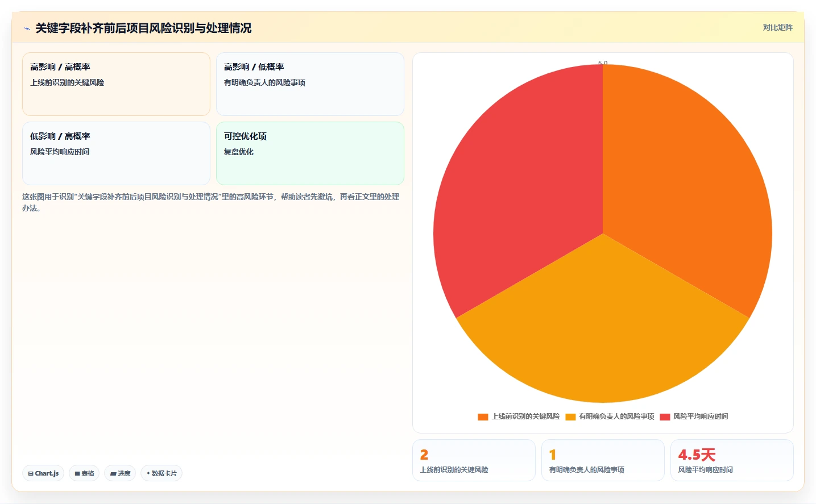Click the 进度 tag chip
Image resolution: width=816 pixels, height=504 pixels.
[x=120, y=473]
